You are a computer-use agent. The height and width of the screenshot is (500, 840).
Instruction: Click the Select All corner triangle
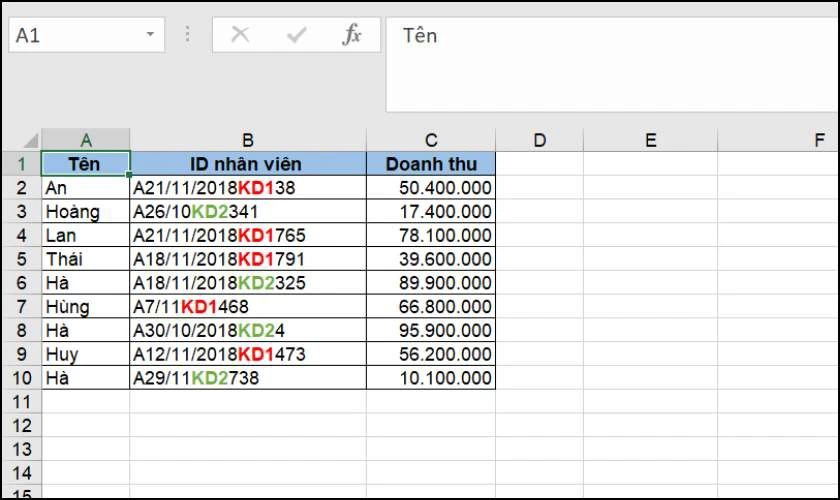31,140
